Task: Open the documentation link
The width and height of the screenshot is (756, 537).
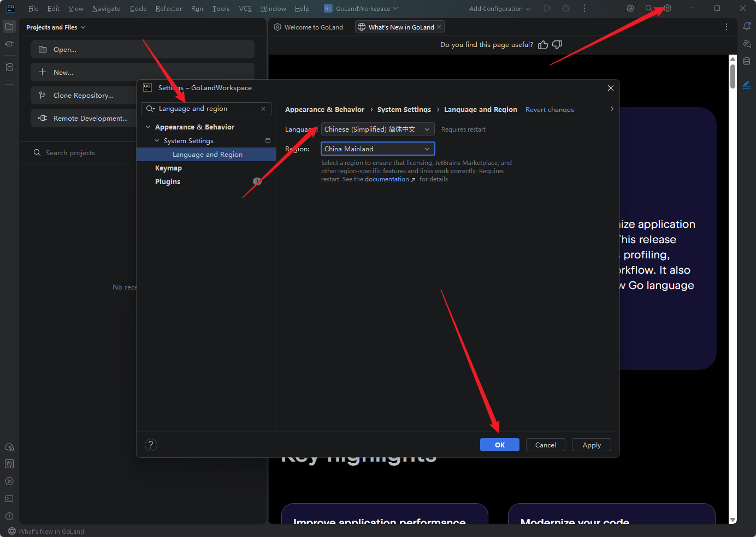Action: click(x=387, y=179)
